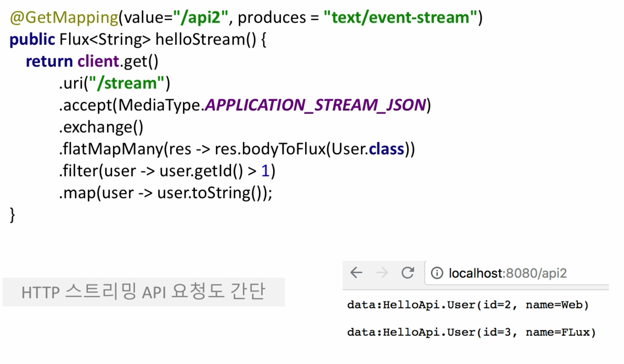624x364 pixels.
Task: Open the site info circle icon
Action: pos(437,273)
